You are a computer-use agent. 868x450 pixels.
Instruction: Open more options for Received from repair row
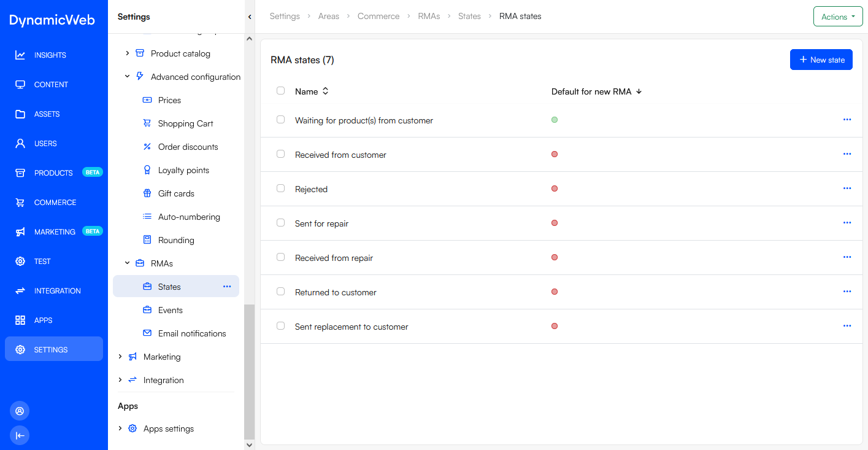847,257
